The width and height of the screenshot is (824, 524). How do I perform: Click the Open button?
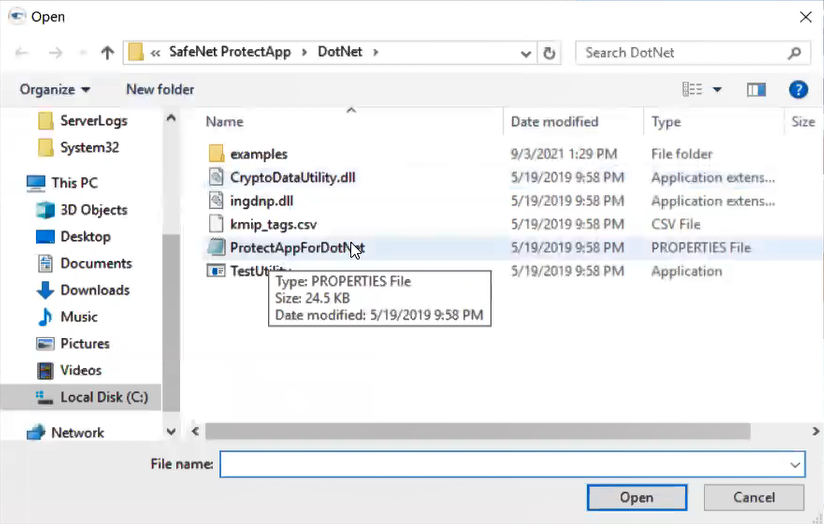click(636, 497)
